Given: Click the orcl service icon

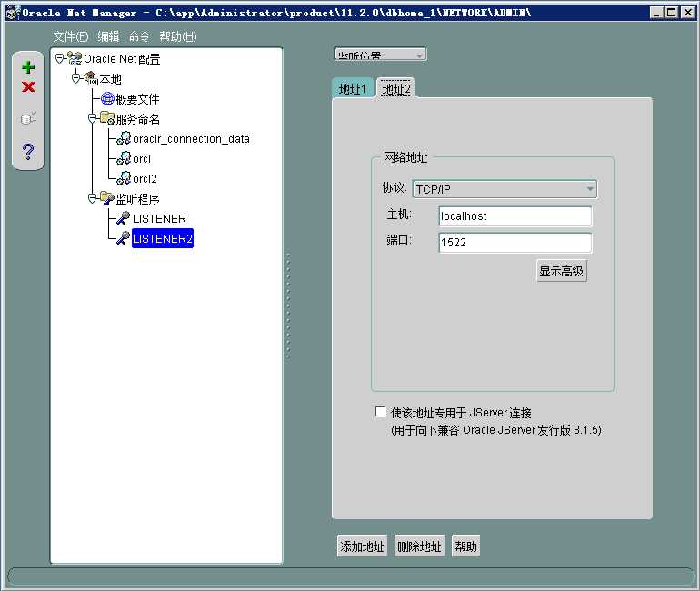Looking at the screenshot, I should tap(124, 158).
